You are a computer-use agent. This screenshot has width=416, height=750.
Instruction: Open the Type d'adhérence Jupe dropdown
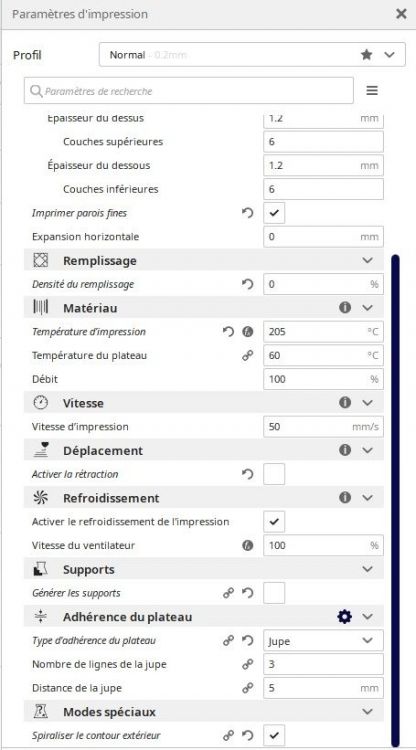(x=323, y=640)
